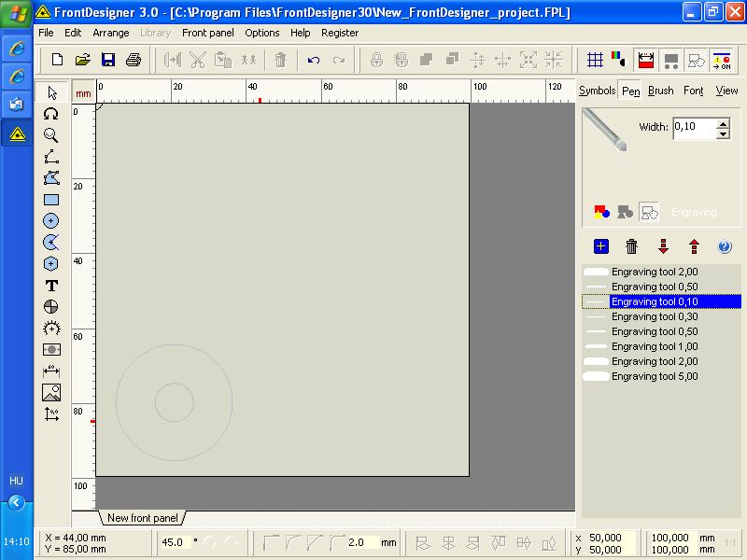Image resolution: width=747 pixels, height=560 pixels.
Task: Toggle the grid display button
Action: pos(595,61)
